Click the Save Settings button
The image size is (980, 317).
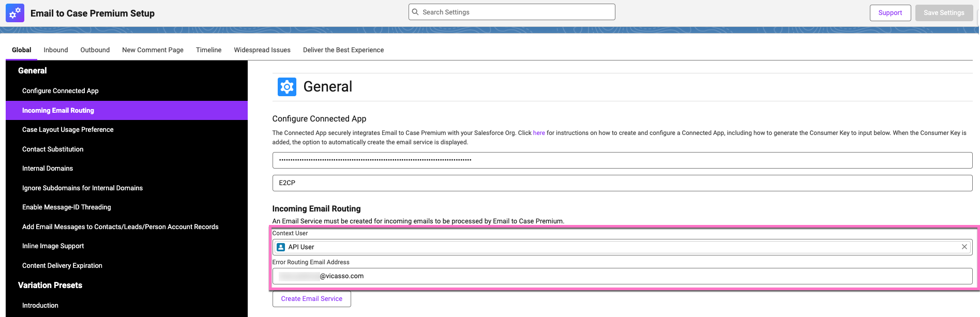tap(944, 13)
